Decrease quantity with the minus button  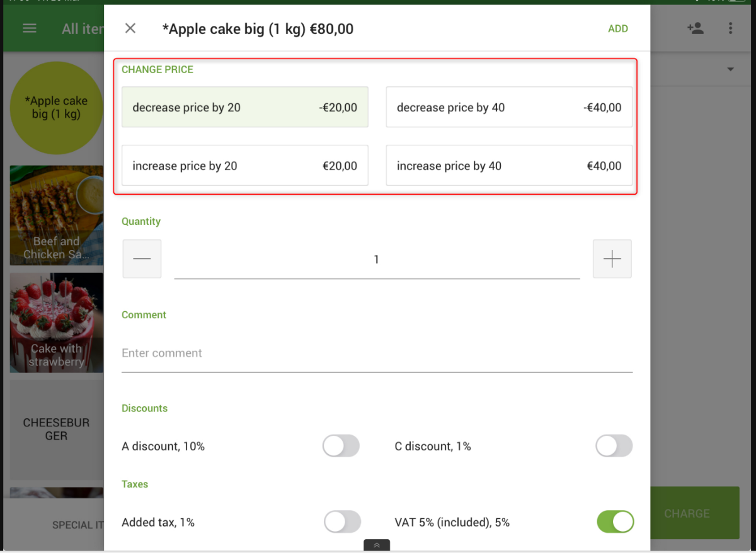pos(142,259)
